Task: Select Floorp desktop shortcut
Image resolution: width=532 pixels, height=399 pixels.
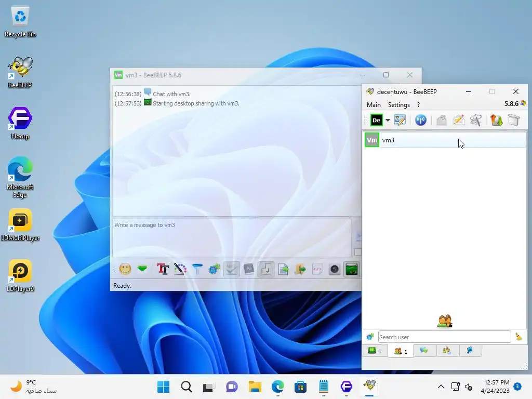Action: pyautogui.click(x=20, y=123)
